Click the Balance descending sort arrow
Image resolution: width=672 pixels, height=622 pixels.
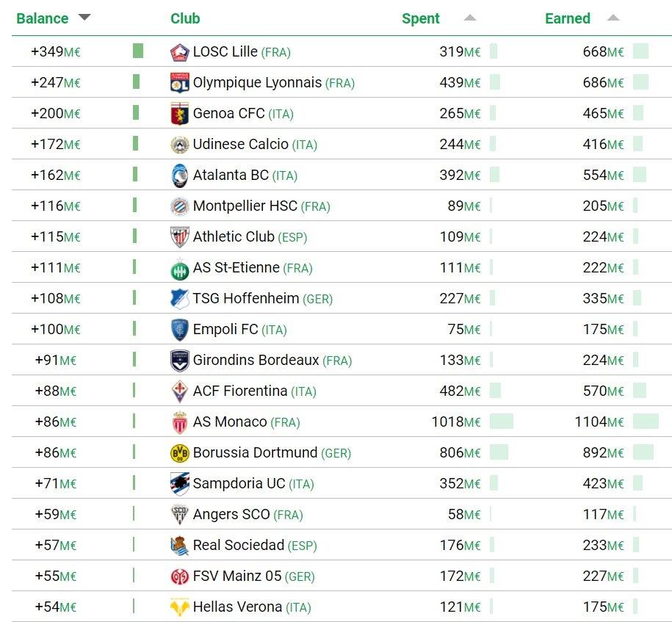pos(84,18)
